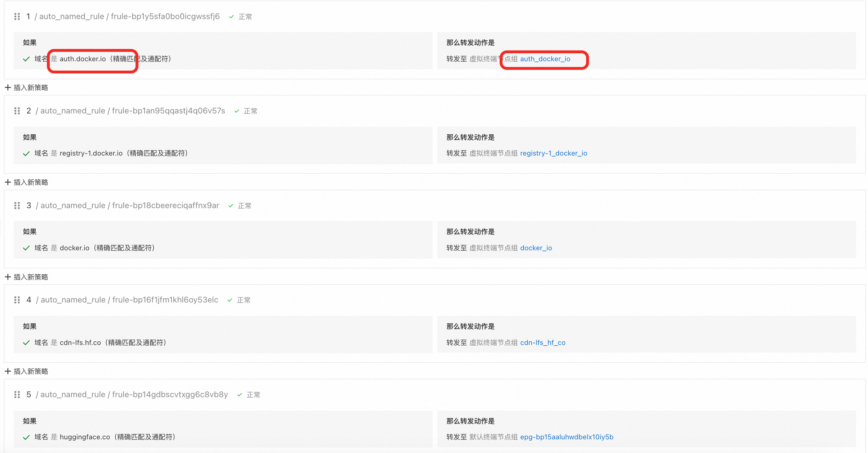Click 那么转发动作是 heading in rule 5

coord(470,421)
